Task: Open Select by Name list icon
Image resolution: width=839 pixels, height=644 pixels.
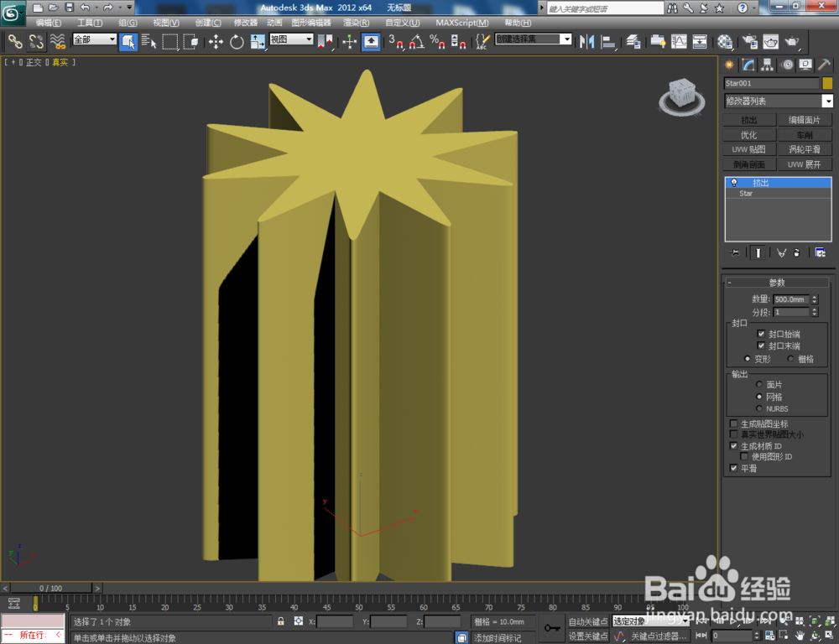Action: point(149,41)
